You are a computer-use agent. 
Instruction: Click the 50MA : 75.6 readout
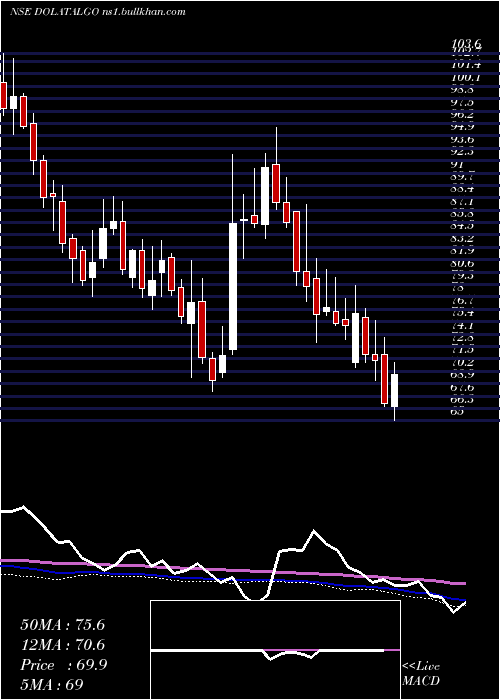pos(62,625)
